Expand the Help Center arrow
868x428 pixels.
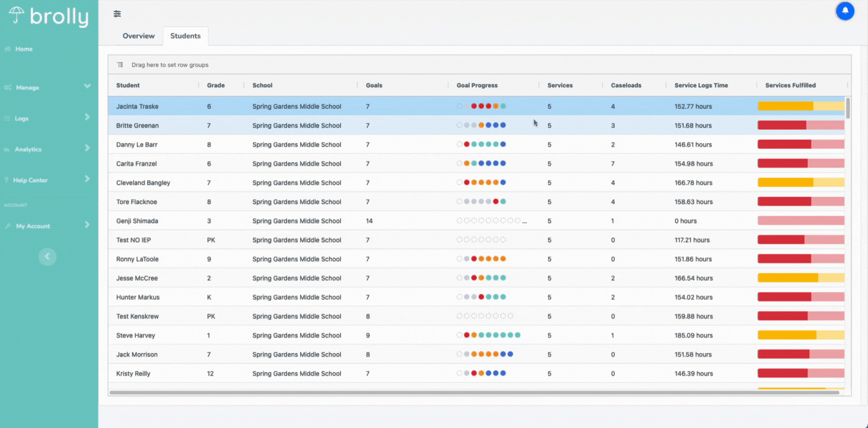pos(87,179)
